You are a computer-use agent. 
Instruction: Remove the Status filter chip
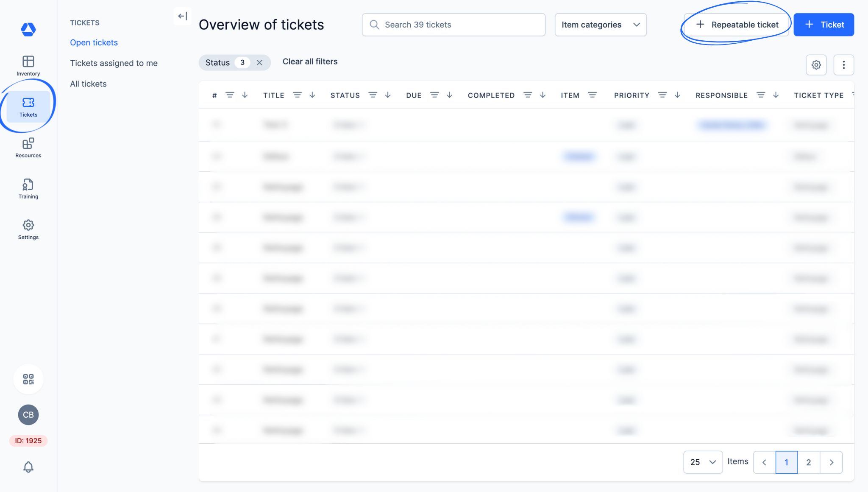click(259, 62)
